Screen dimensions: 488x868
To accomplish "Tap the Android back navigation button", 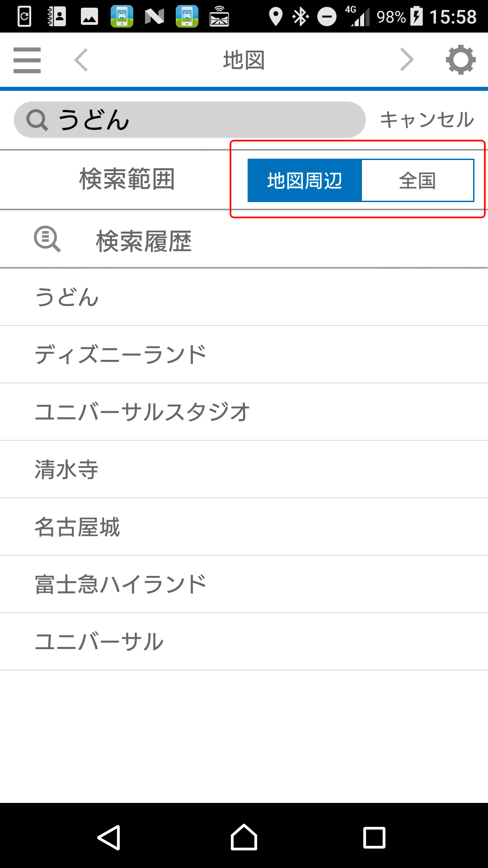I will pyautogui.click(x=109, y=838).
